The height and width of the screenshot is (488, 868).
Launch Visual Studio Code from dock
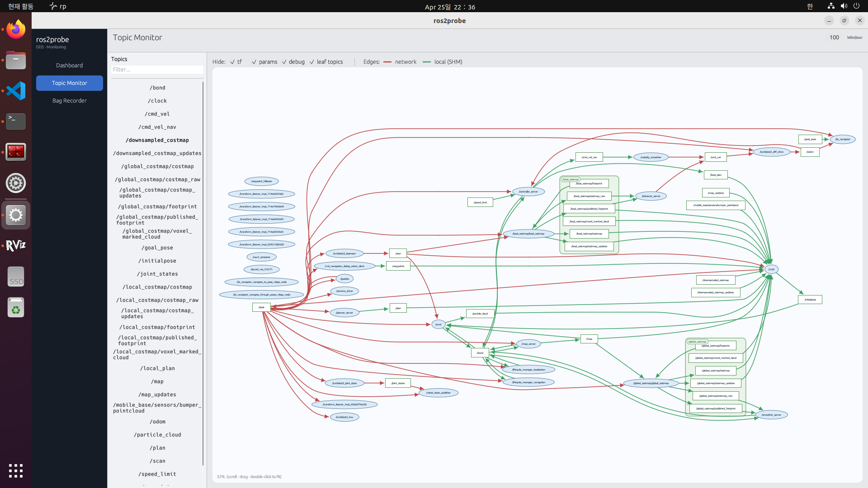(x=16, y=91)
